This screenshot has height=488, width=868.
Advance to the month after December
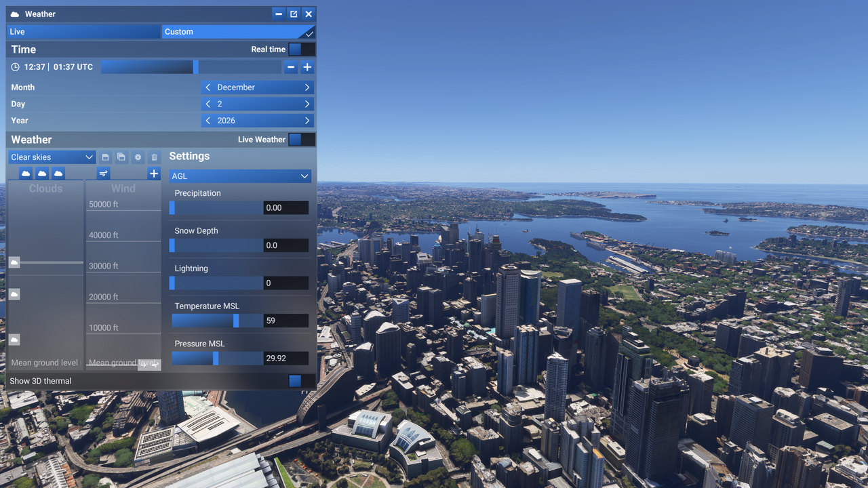[307, 87]
